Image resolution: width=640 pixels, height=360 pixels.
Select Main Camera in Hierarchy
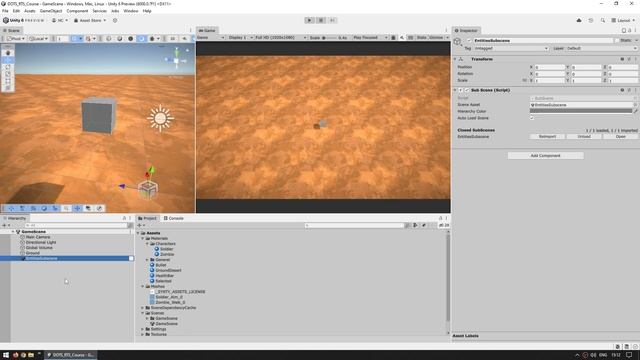(38, 237)
